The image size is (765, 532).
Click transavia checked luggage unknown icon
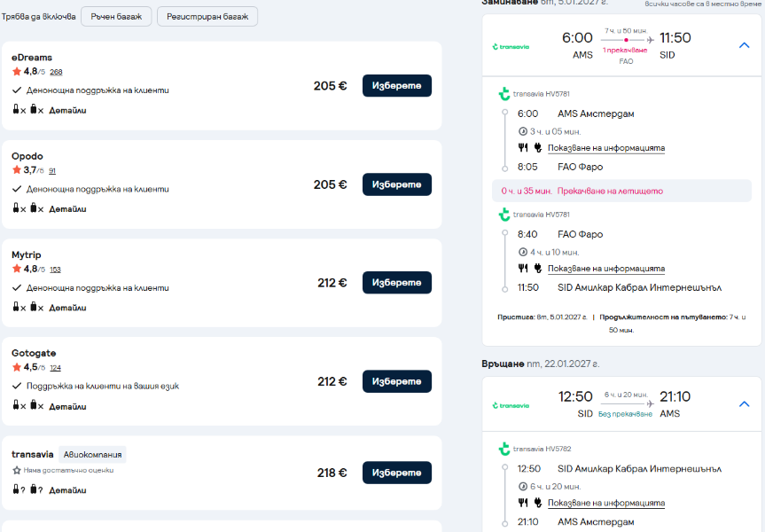point(33,489)
